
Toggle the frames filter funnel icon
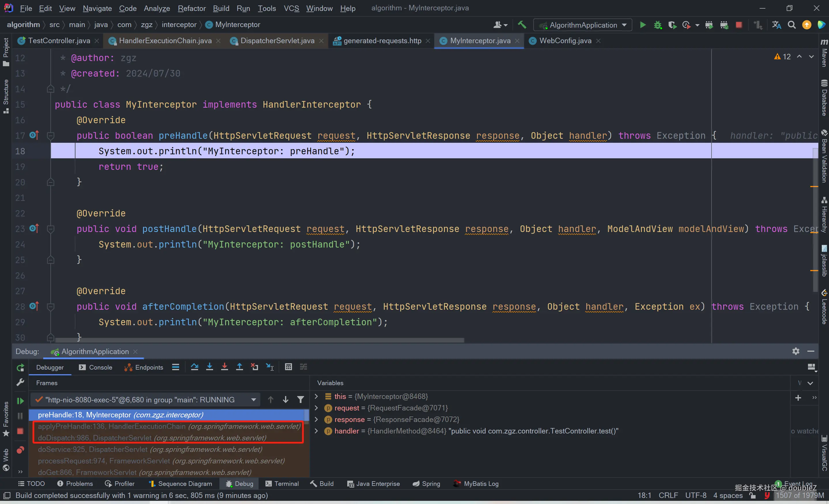tap(300, 400)
